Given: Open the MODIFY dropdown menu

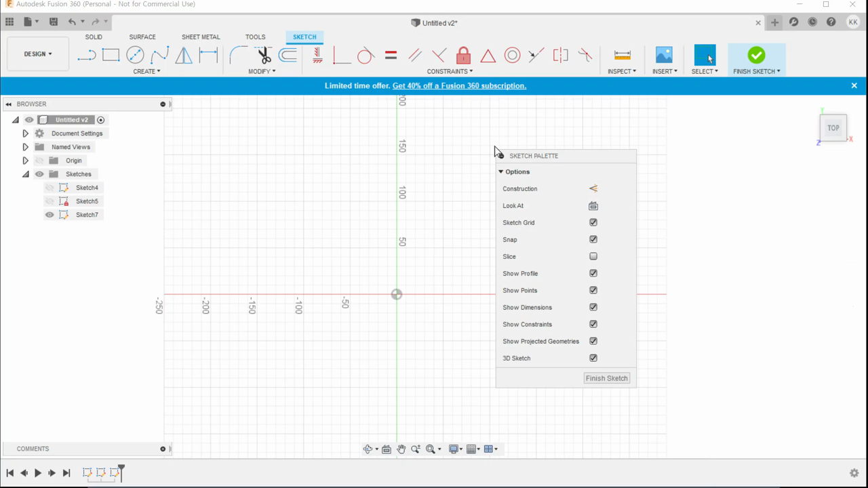Looking at the screenshot, I should click(x=262, y=71).
